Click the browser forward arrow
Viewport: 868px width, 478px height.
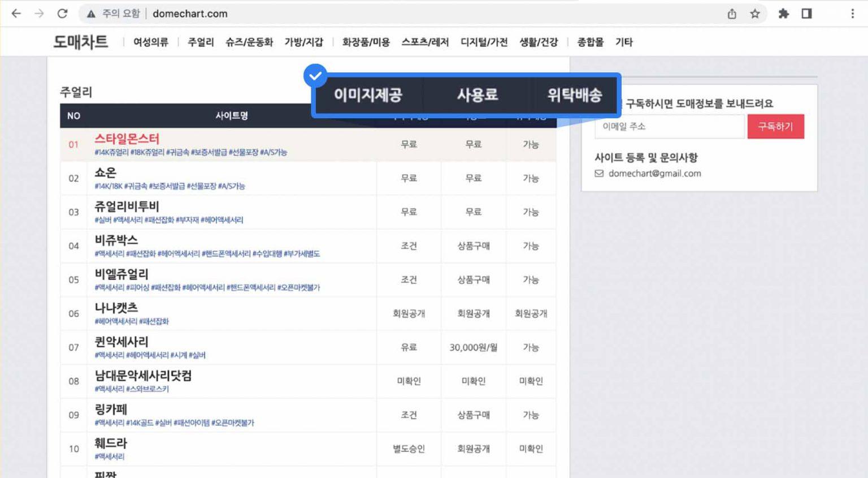[x=39, y=14]
